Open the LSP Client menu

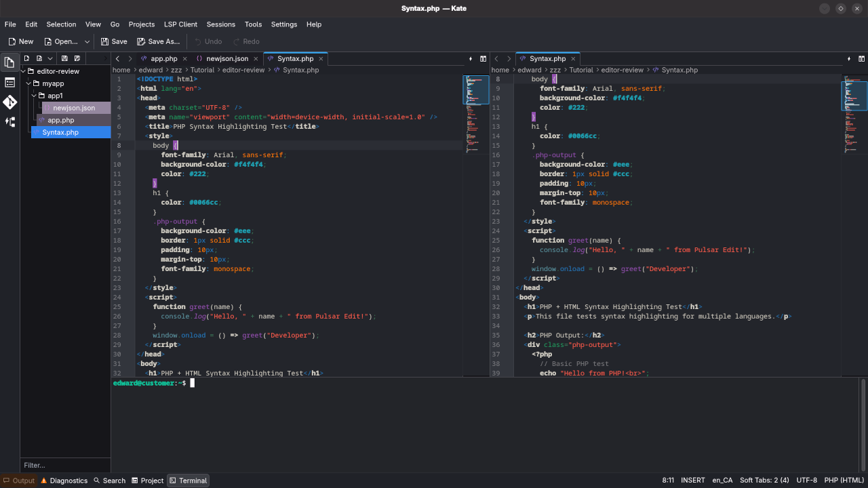click(180, 24)
